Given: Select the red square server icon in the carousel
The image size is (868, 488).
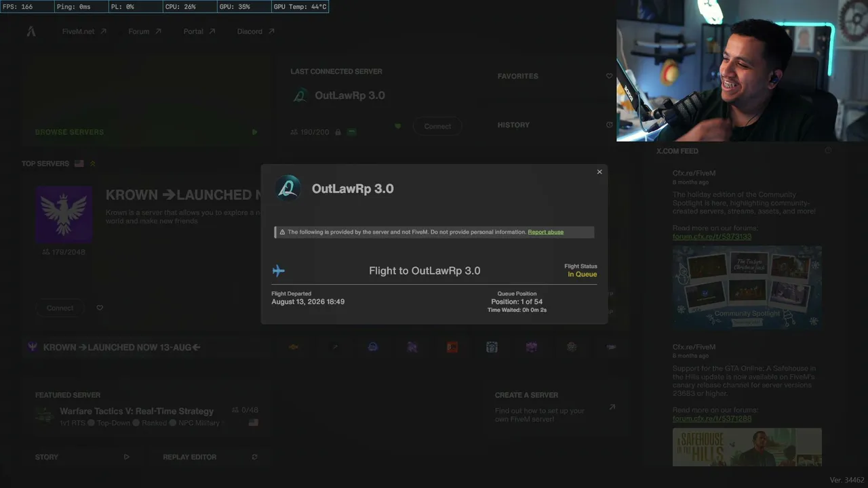Looking at the screenshot, I should point(452,347).
